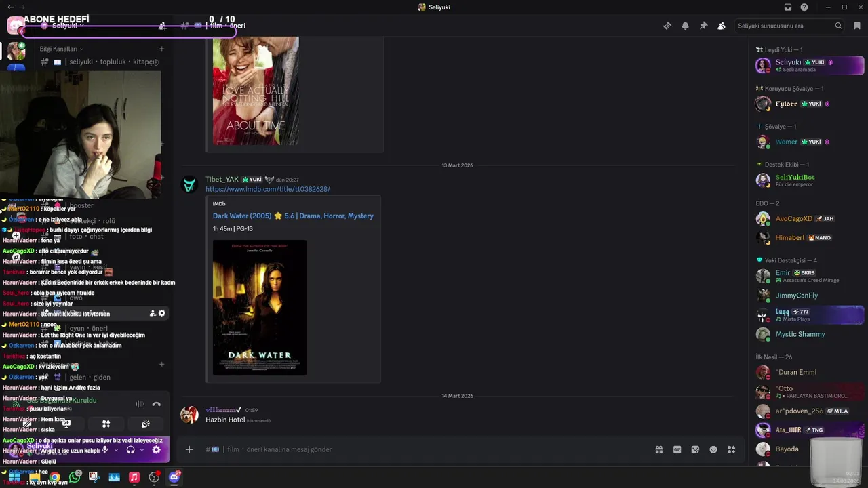This screenshot has height=488, width=868.
Task: Disconnect voice call with phone icon
Action: (x=156, y=404)
